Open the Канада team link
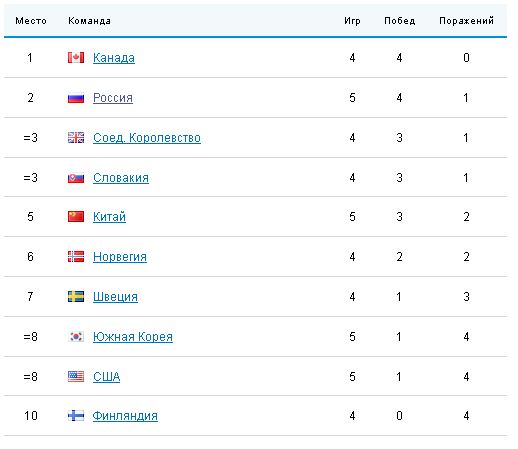Screen dimensions: 518x449 coord(114,58)
